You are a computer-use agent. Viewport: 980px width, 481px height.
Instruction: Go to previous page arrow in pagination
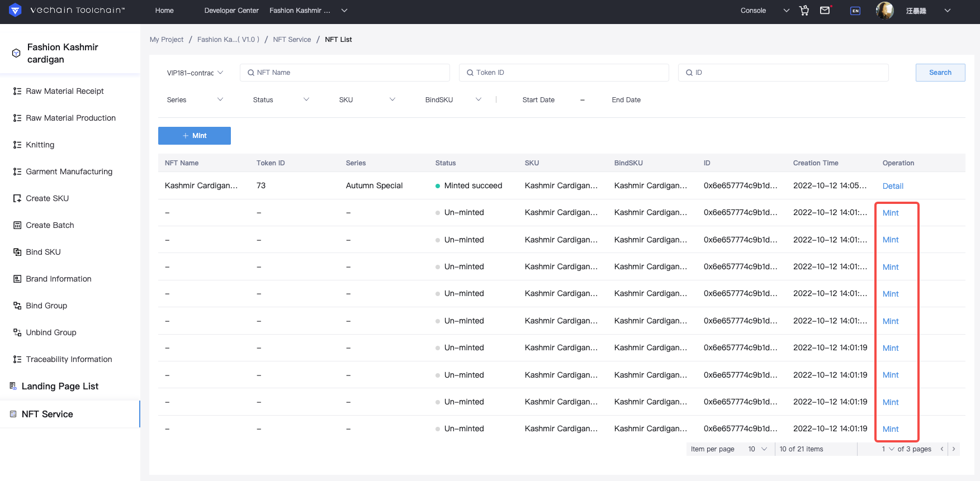click(x=942, y=449)
